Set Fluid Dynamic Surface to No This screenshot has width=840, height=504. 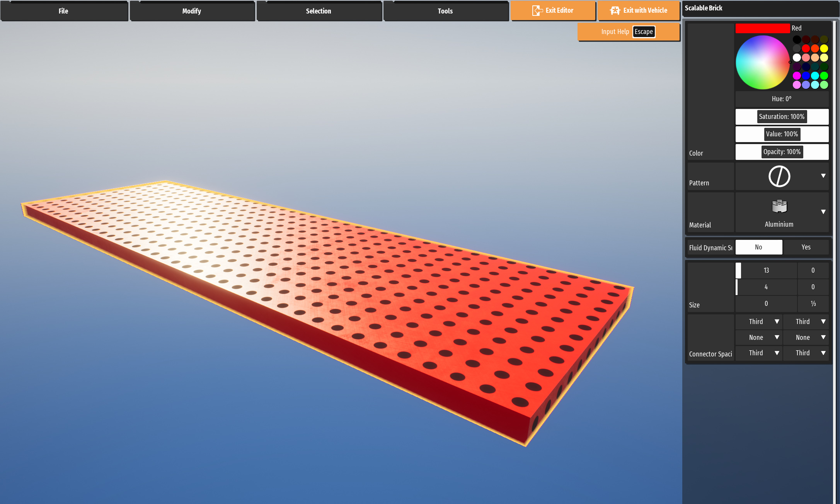coord(758,247)
